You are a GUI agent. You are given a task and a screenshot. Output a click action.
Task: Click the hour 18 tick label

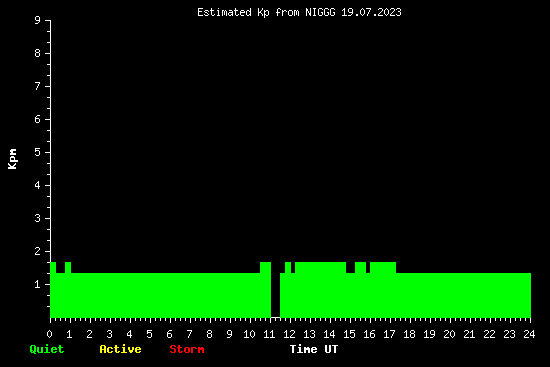click(409, 334)
